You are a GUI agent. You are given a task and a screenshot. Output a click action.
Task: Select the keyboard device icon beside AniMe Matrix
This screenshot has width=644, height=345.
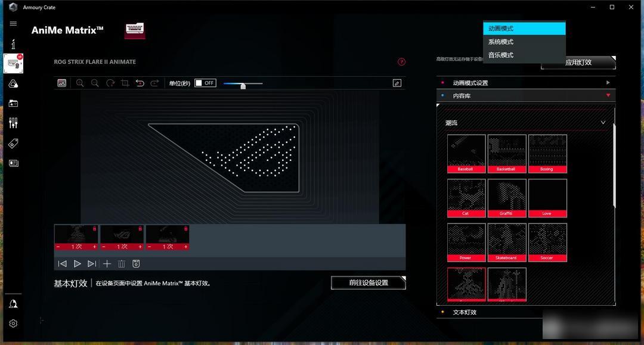click(x=135, y=30)
